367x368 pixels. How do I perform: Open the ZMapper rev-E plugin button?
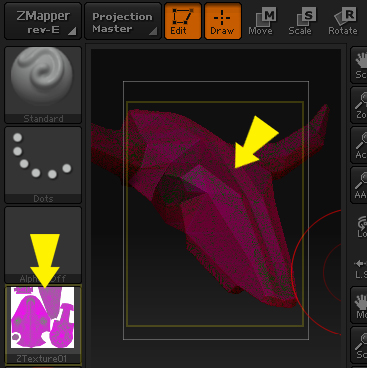(43, 22)
